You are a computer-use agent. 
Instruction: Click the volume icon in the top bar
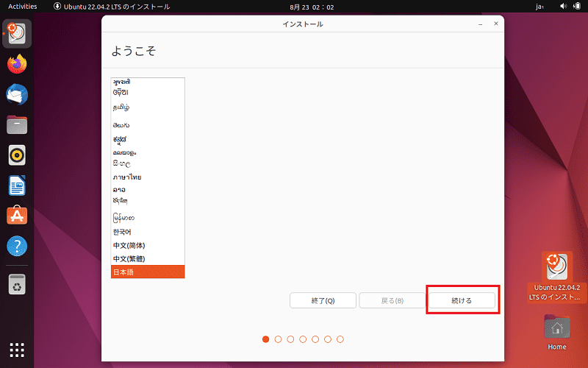[x=563, y=6]
